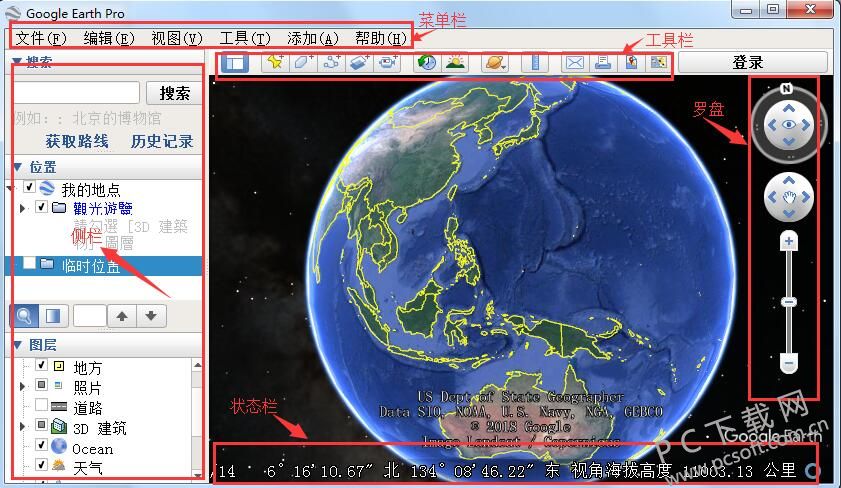Image resolution: width=841 pixels, height=488 pixels.
Task: Click the email envelope icon
Action: click(x=574, y=62)
